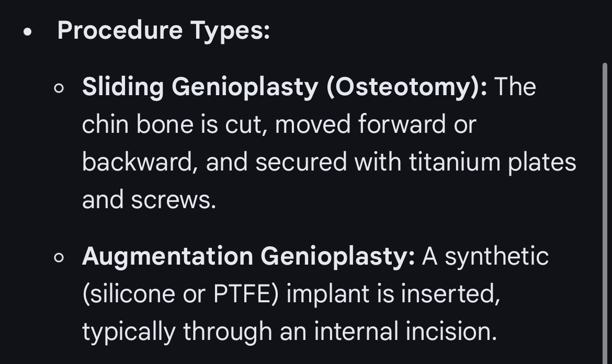The width and height of the screenshot is (612, 364).
Task: Click the word "backward" in the text
Action: (138, 162)
